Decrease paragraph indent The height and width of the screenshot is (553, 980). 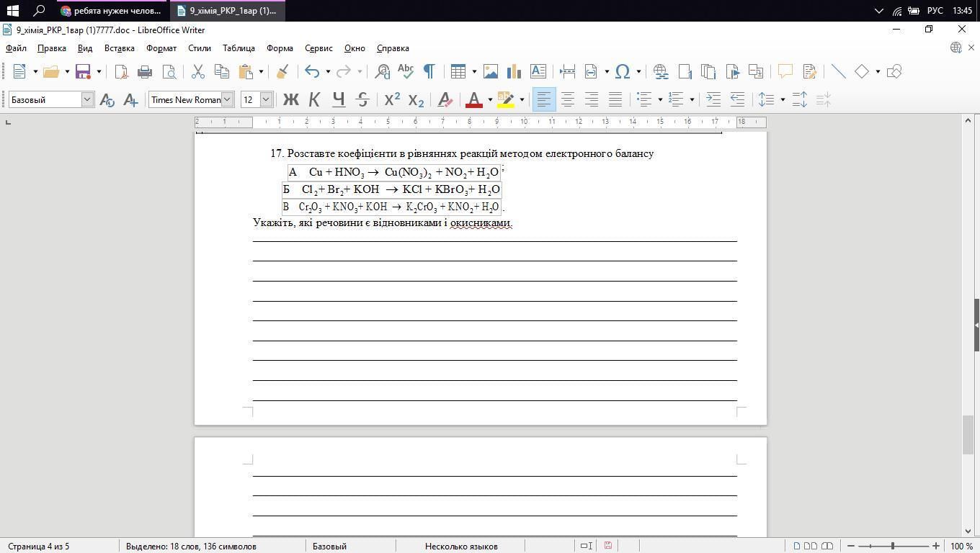click(x=737, y=99)
